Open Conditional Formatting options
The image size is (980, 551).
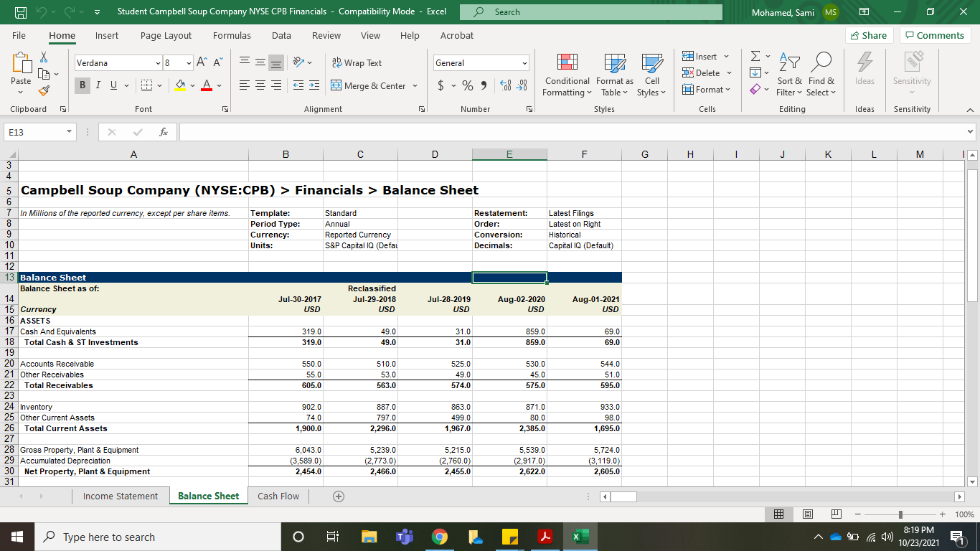tap(567, 75)
